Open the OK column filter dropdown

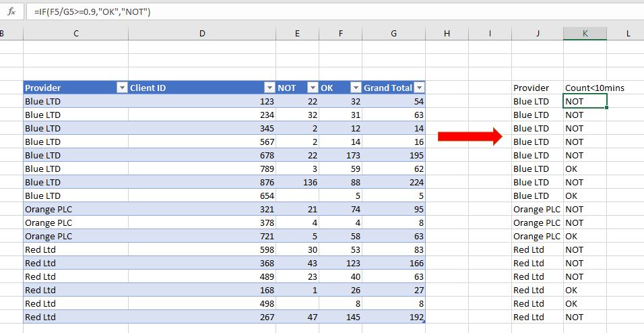click(x=356, y=88)
